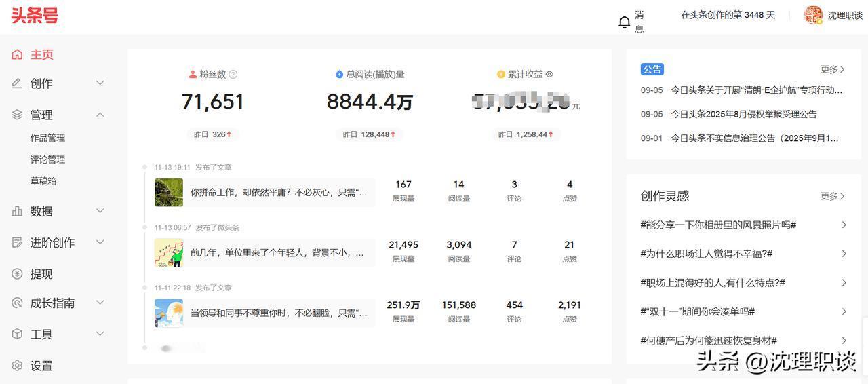Click the 3,094 阅读量 value

[459, 245]
